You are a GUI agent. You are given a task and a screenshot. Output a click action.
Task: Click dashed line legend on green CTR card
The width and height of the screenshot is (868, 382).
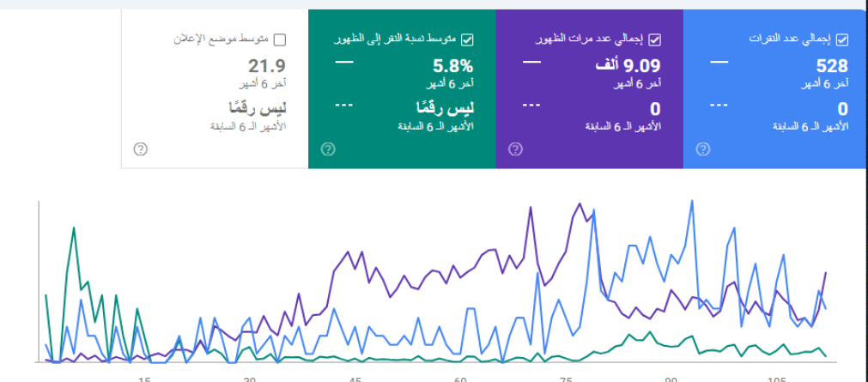(x=343, y=105)
